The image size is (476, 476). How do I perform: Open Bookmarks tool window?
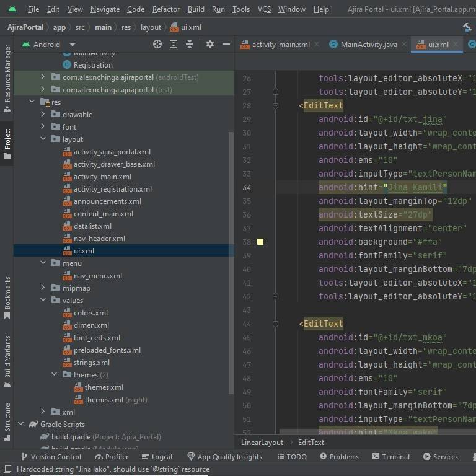[x=7, y=297]
